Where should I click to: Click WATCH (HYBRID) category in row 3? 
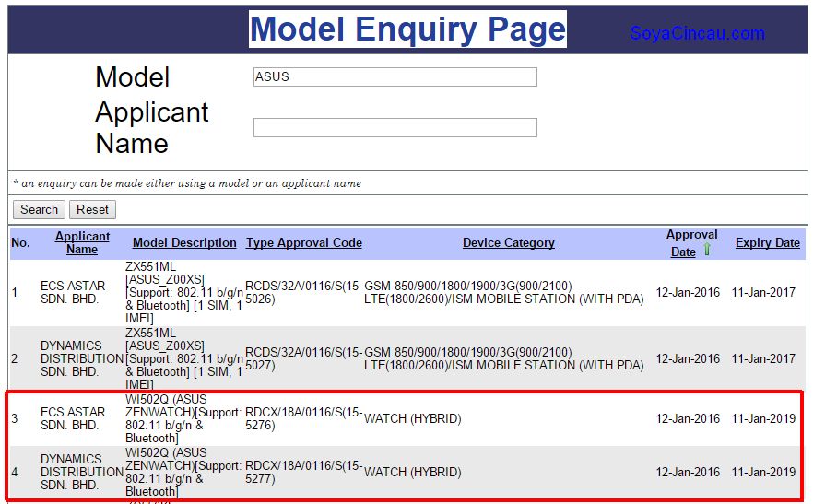[x=413, y=418]
